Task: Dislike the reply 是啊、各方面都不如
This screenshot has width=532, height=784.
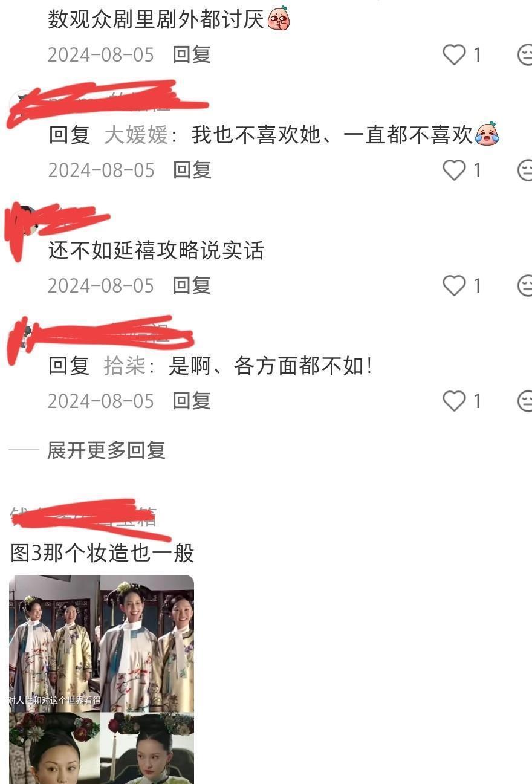Action: click(x=525, y=401)
